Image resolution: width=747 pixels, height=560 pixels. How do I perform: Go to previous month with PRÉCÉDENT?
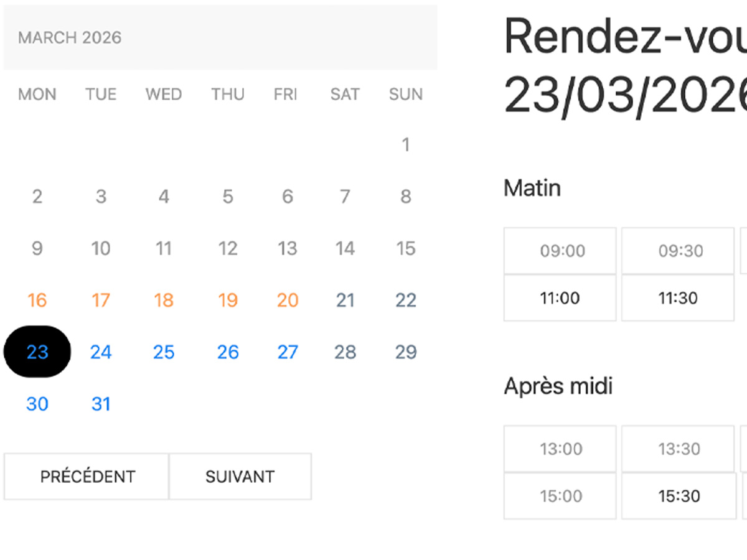87,476
